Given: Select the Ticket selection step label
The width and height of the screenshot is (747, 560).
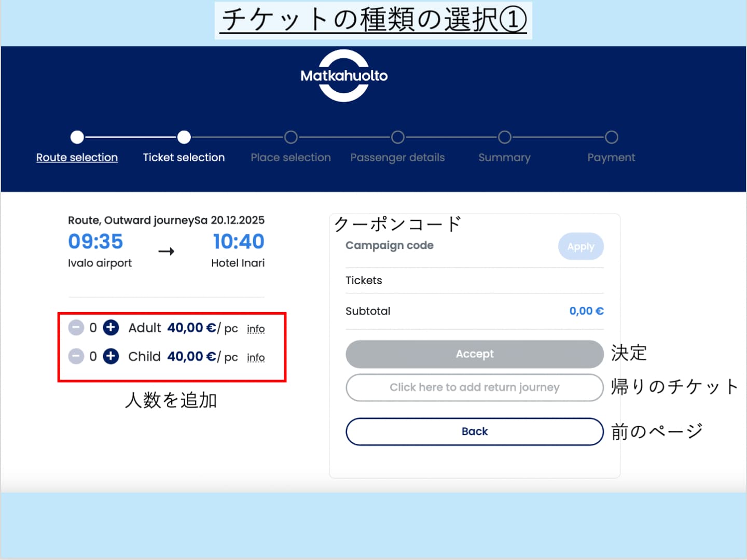Looking at the screenshot, I should (184, 158).
